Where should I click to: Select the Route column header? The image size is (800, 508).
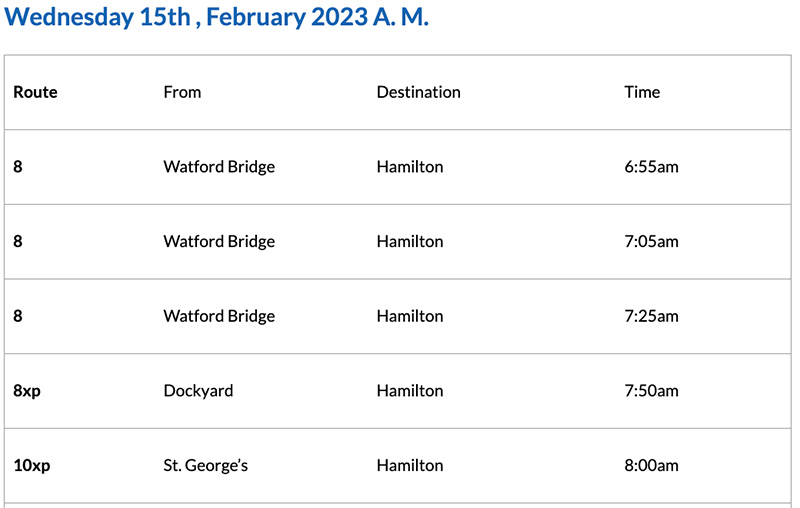click(35, 92)
